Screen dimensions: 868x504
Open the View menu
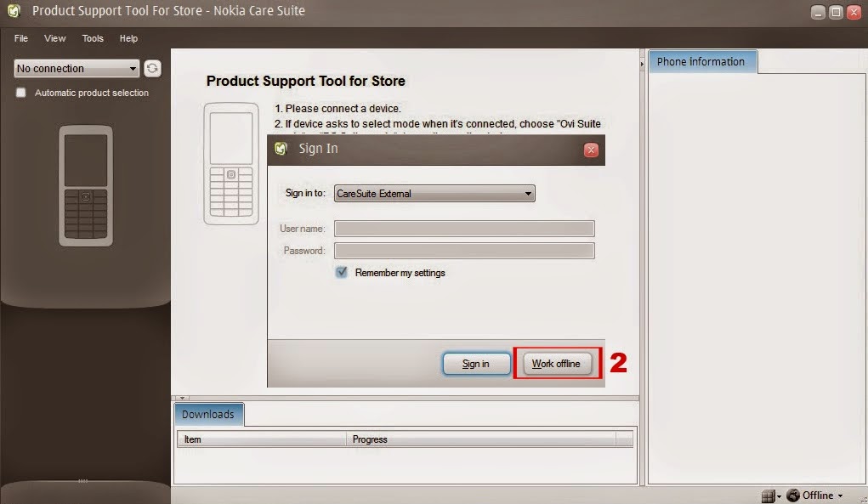[x=54, y=38]
